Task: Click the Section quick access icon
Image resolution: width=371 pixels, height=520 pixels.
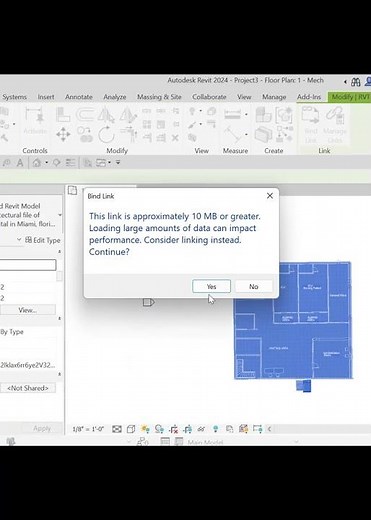Action: pos(57,163)
